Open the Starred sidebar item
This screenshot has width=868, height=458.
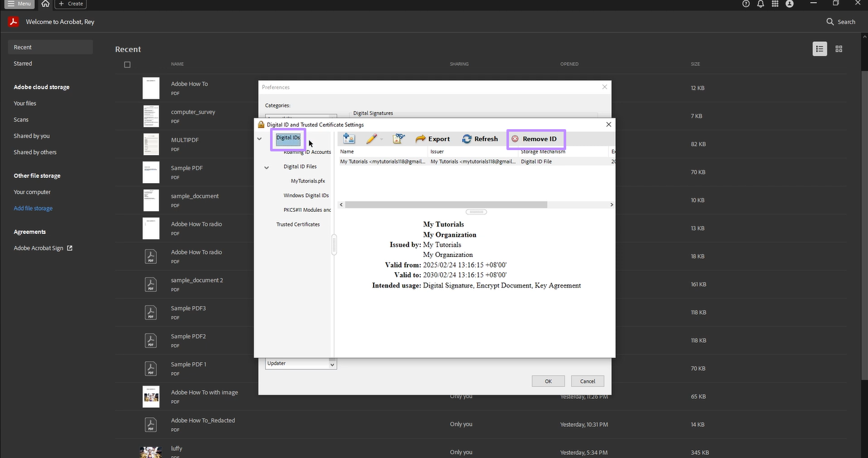click(23, 64)
